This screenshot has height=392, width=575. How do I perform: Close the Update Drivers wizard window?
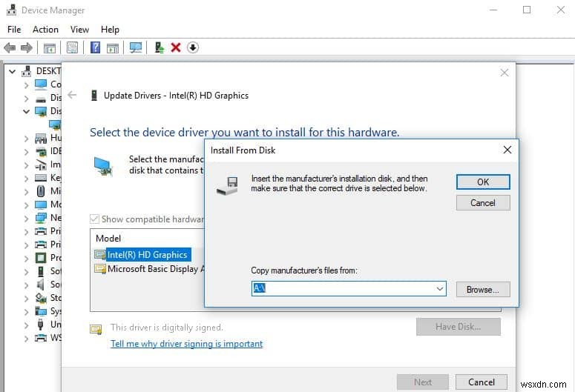tap(505, 73)
